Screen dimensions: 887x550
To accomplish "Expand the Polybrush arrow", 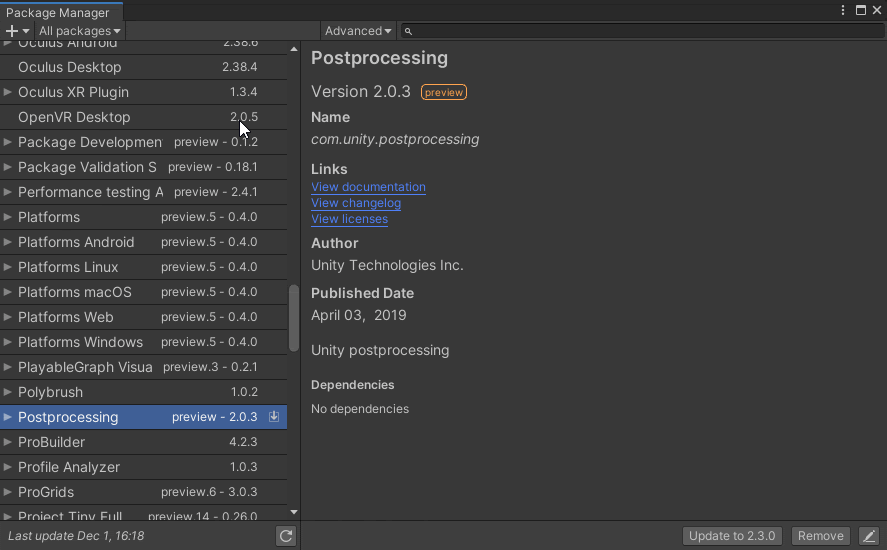I will click(7, 392).
